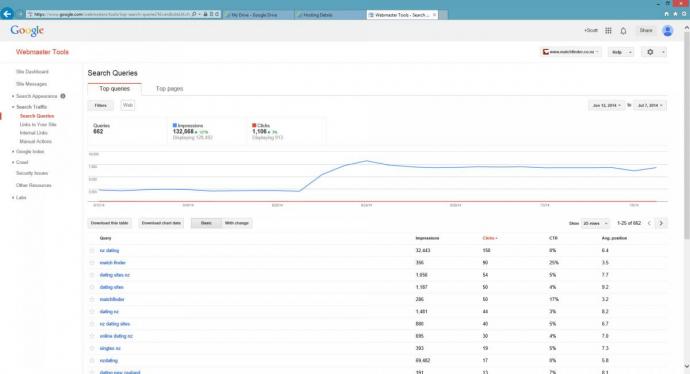
Task: Tick checkbox for 'online dating nz' row
Action: tap(92, 336)
